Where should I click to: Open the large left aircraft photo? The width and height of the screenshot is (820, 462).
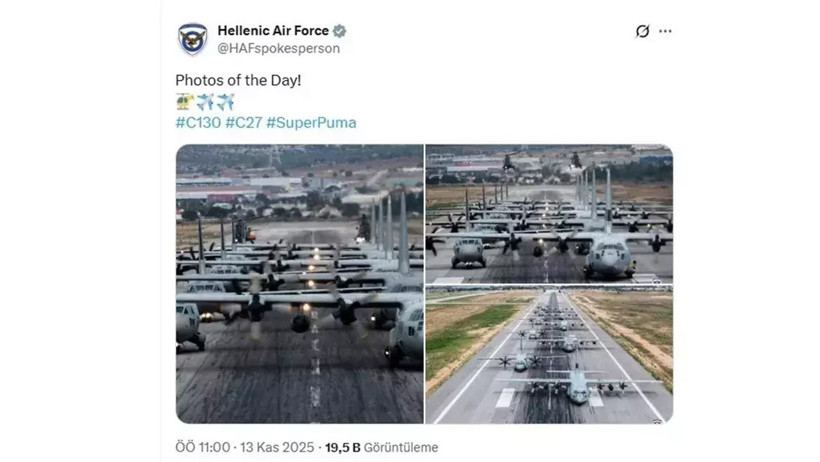(299, 284)
